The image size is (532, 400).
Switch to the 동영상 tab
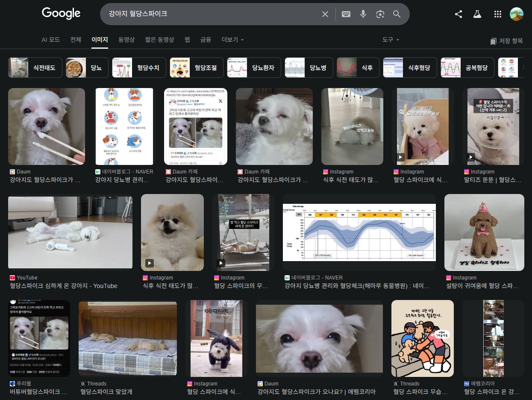[x=126, y=40]
